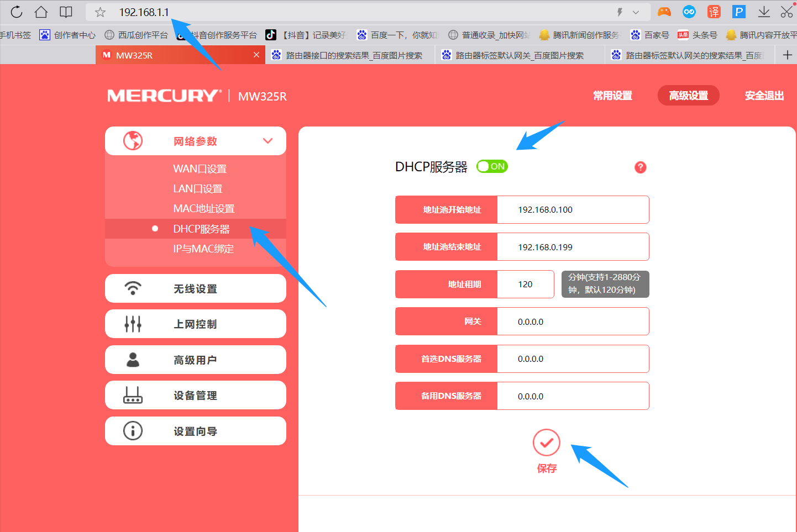Edit the 网关 address field

pyautogui.click(x=573, y=322)
